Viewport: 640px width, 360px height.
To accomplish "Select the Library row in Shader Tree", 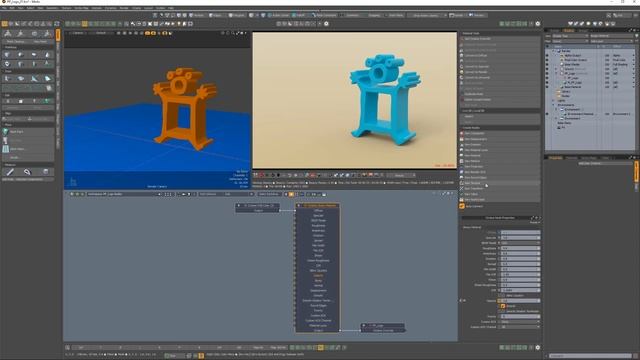I will point(566,91).
